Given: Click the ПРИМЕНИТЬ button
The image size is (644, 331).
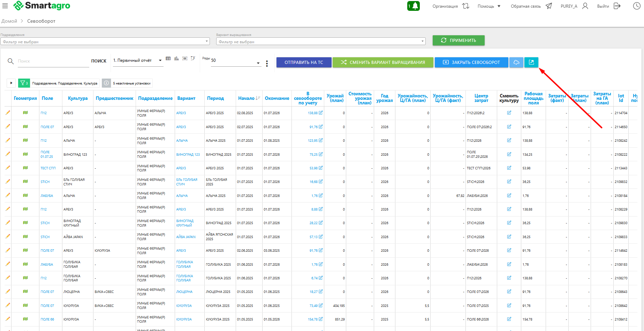Looking at the screenshot, I should [x=458, y=40].
